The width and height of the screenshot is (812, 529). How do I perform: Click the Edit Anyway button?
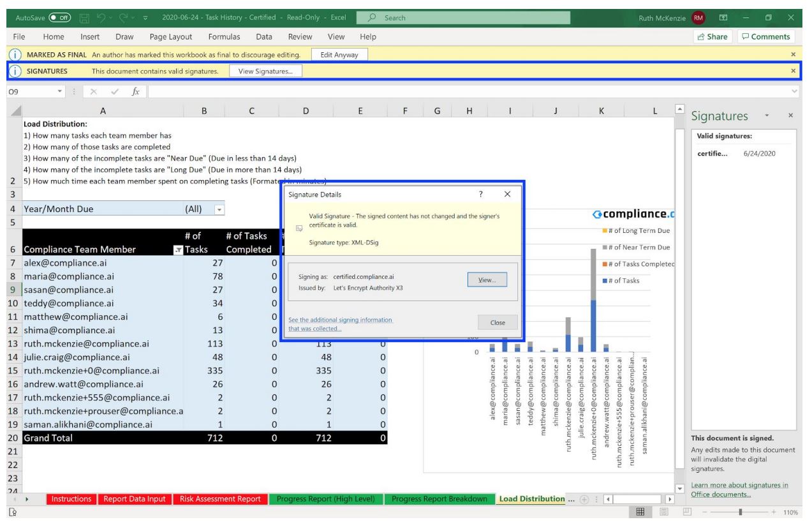point(339,55)
